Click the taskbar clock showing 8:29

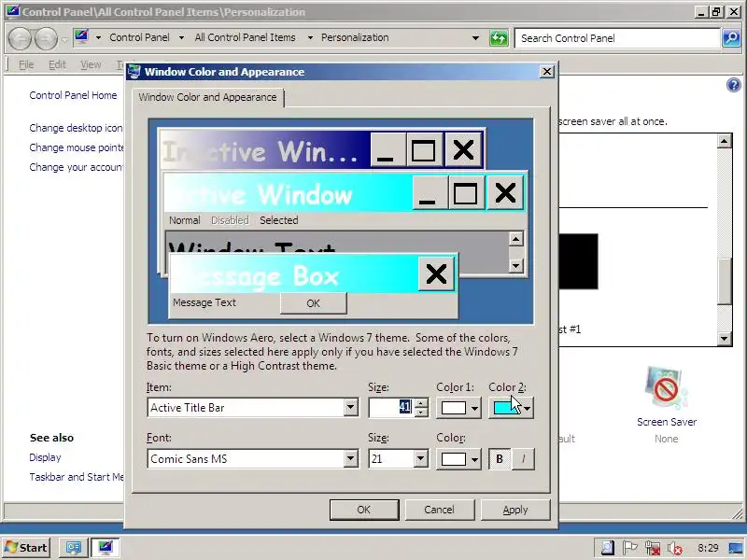(x=708, y=548)
